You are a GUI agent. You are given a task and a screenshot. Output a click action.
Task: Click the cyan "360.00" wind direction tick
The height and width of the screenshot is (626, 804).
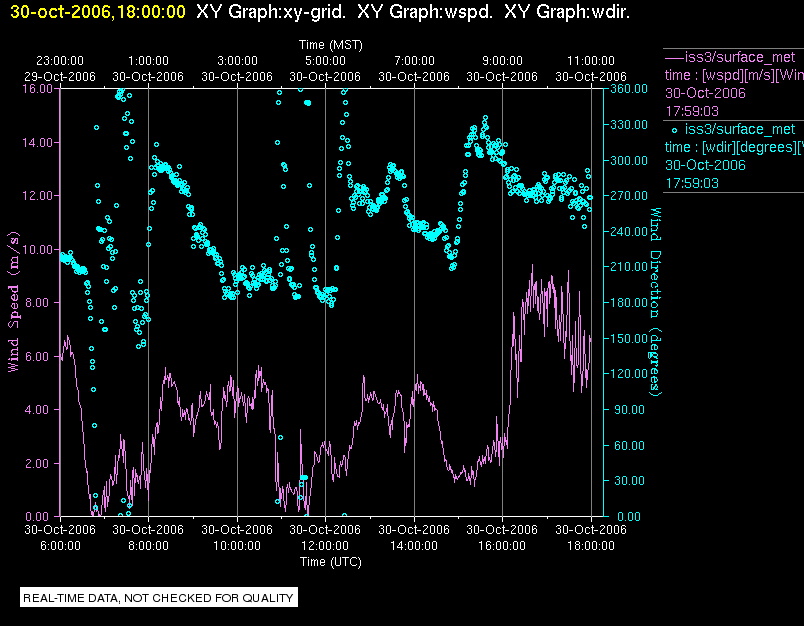[629, 89]
